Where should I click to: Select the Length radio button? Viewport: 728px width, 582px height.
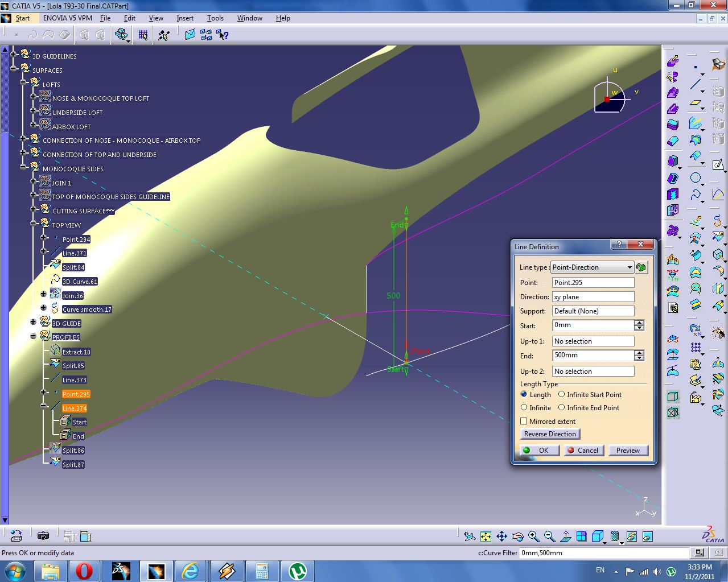click(524, 394)
